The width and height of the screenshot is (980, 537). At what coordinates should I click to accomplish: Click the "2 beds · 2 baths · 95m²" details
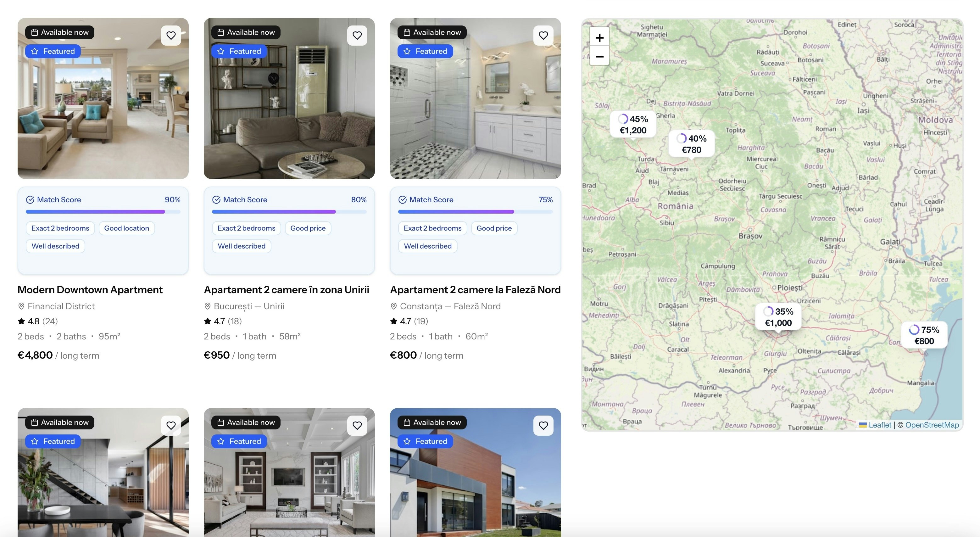point(69,336)
